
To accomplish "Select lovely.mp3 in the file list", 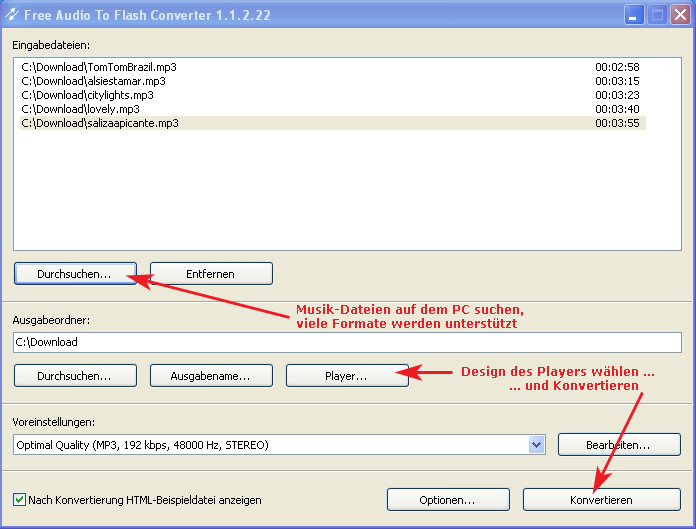I will click(80, 109).
